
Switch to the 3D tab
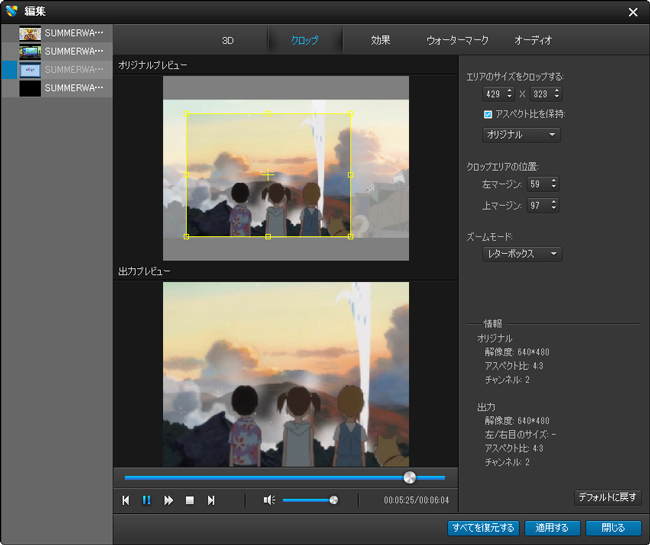tap(227, 40)
